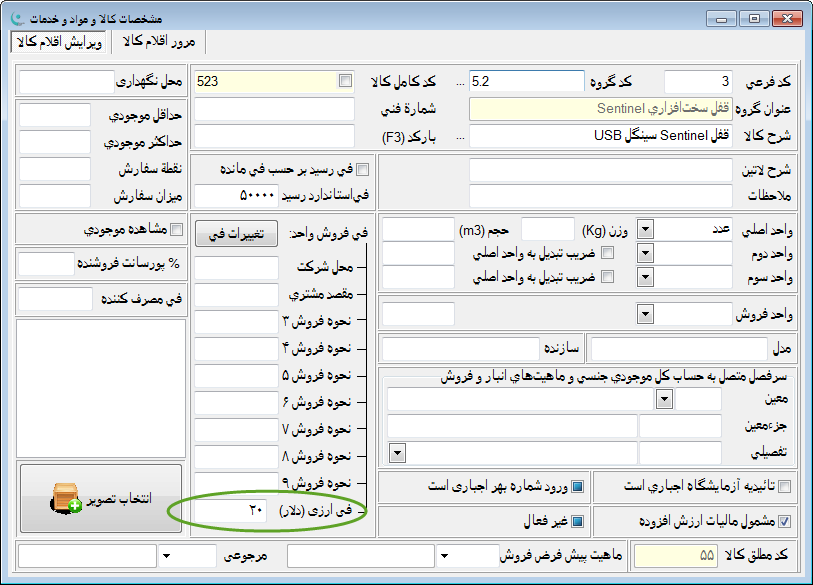Switch to the مرور اقلام کالا tab
The image size is (813, 585).
coord(164,41)
